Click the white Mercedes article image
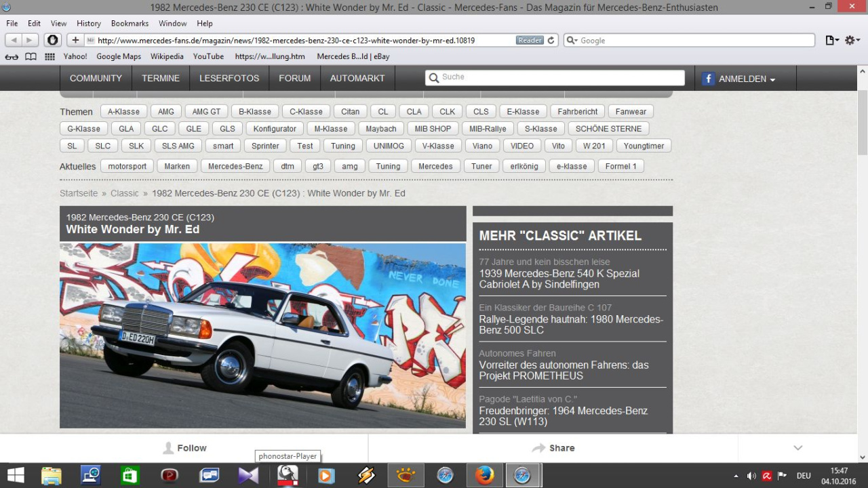The width and height of the screenshot is (868, 488). [x=262, y=335]
